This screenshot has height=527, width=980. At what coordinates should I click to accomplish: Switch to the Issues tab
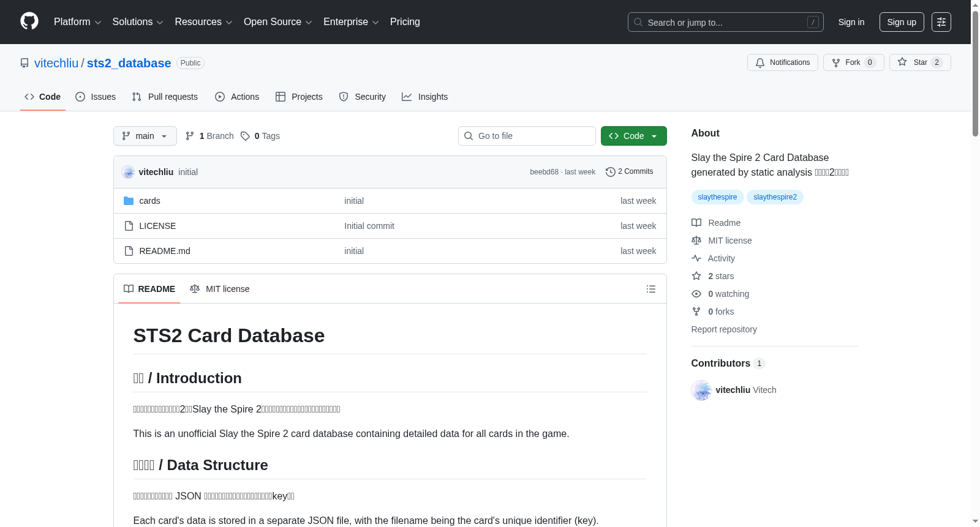tap(96, 97)
